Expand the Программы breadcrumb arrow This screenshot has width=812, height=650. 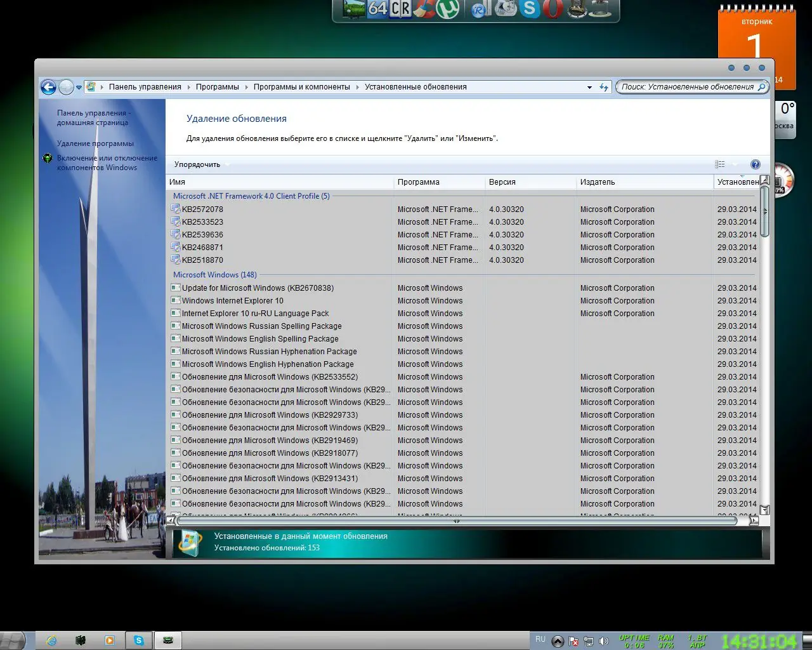point(246,87)
